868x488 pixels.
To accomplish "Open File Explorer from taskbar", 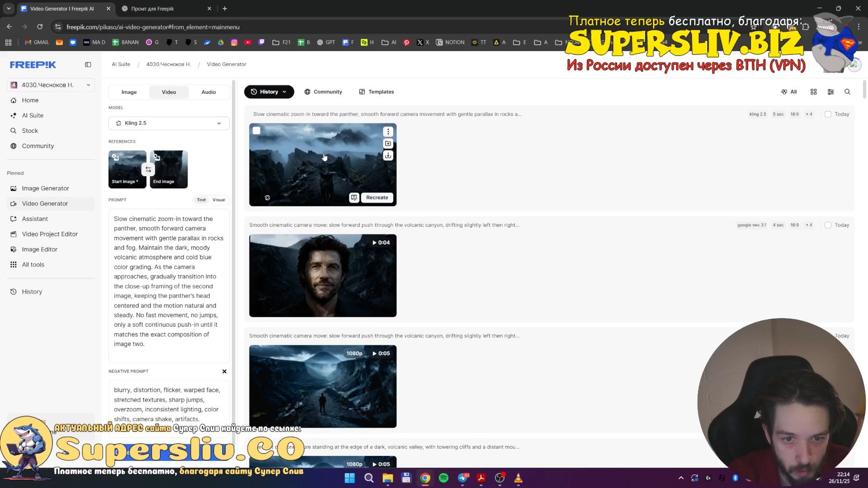I will click(x=387, y=478).
